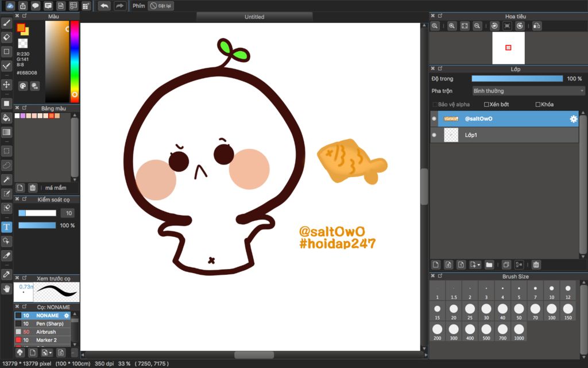This screenshot has width=588, height=368.
Task: Select brush size 300 preset
Action: pyautogui.click(x=454, y=332)
